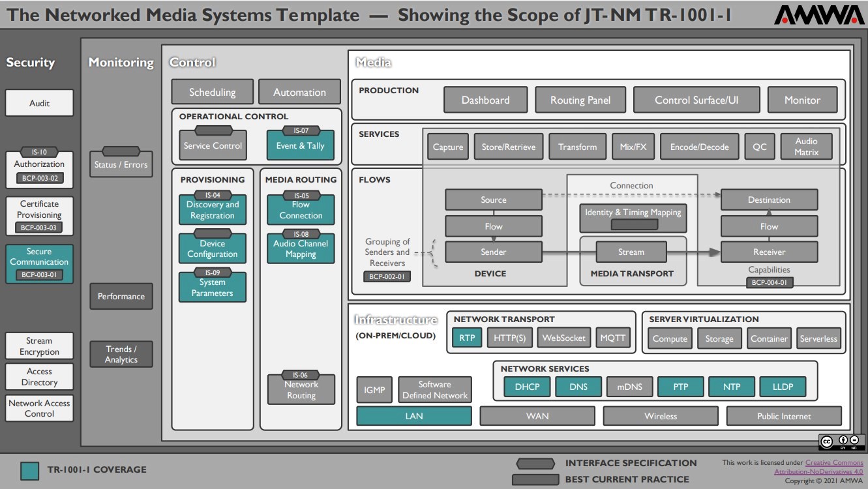Click the Creative Commons license badge

[842, 442]
